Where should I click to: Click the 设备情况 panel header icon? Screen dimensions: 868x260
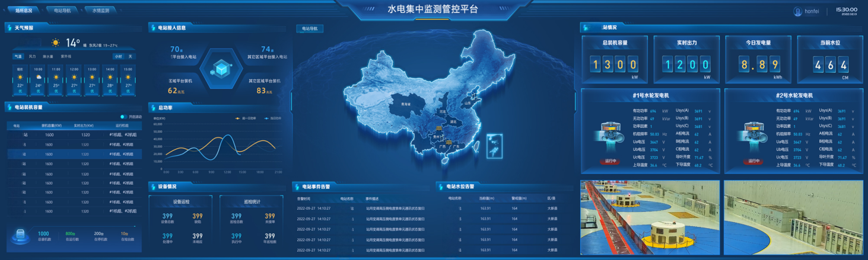(x=153, y=187)
